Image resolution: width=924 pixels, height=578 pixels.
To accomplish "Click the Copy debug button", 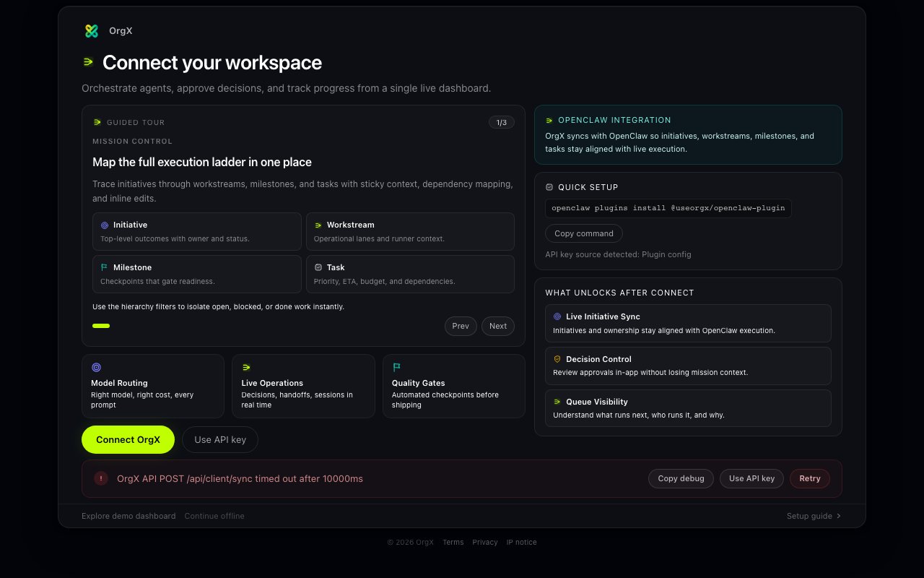I will (x=681, y=478).
